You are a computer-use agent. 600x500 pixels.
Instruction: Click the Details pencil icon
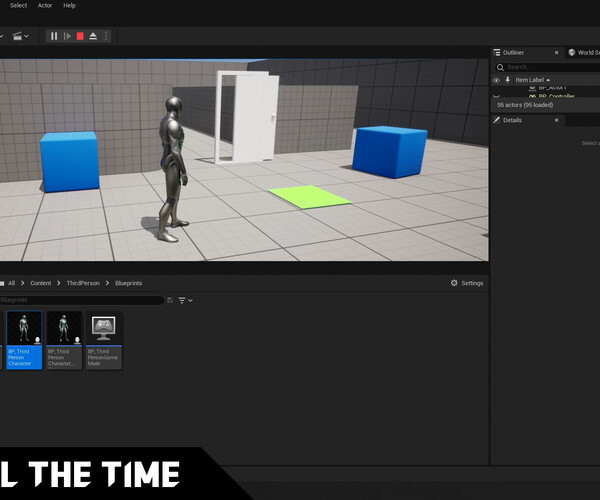(496, 120)
